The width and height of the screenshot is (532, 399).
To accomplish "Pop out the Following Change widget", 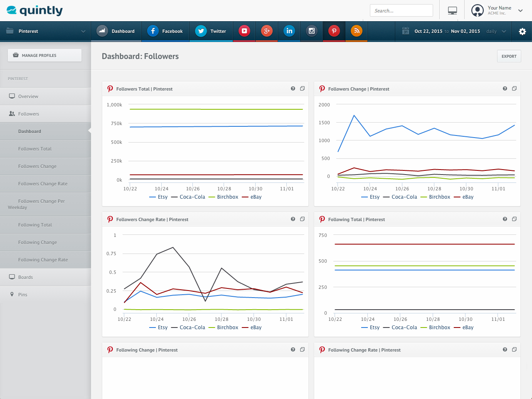I will 302,350.
